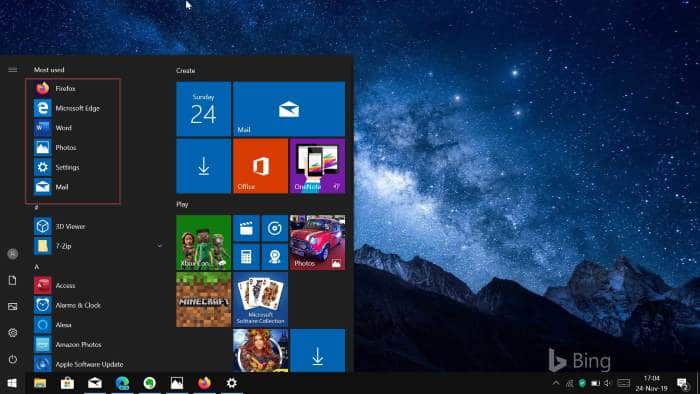
Task: Open the Xbox Console Companion tile
Action: pyautogui.click(x=204, y=243)
